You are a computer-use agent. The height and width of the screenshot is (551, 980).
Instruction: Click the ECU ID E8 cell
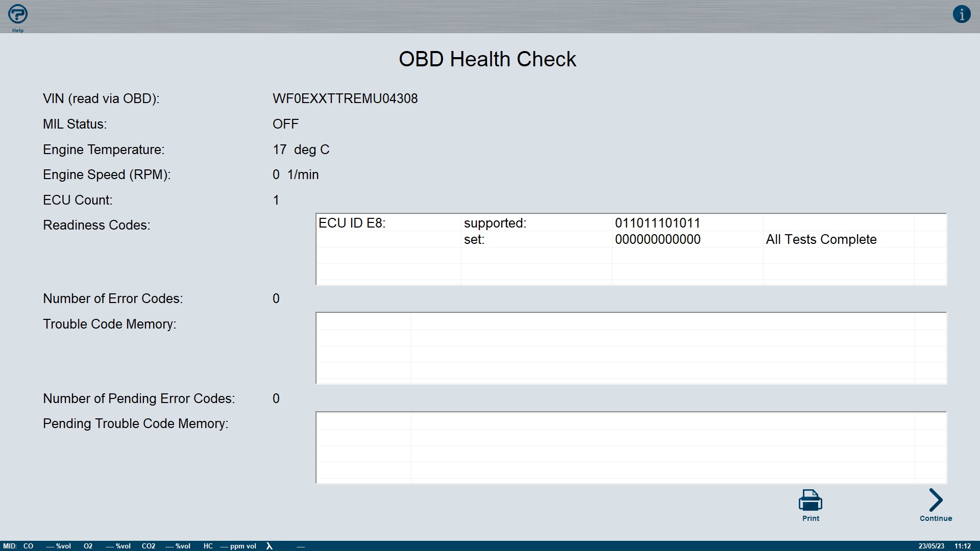point(352,223)
